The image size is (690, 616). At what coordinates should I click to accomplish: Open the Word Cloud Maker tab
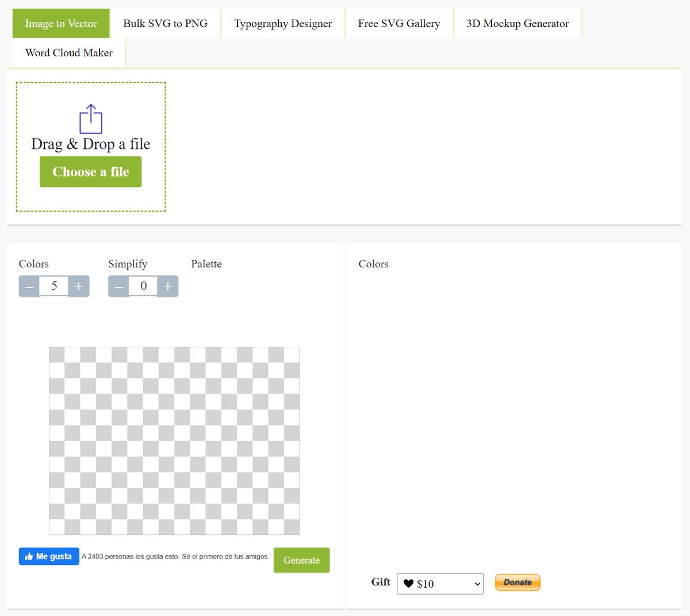(x=68, y=53)
